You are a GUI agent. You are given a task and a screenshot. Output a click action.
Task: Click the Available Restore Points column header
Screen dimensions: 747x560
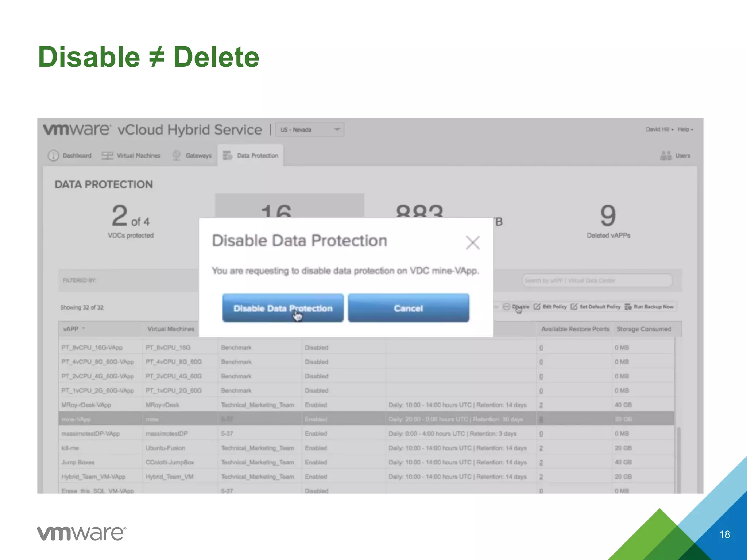[575, 329]
